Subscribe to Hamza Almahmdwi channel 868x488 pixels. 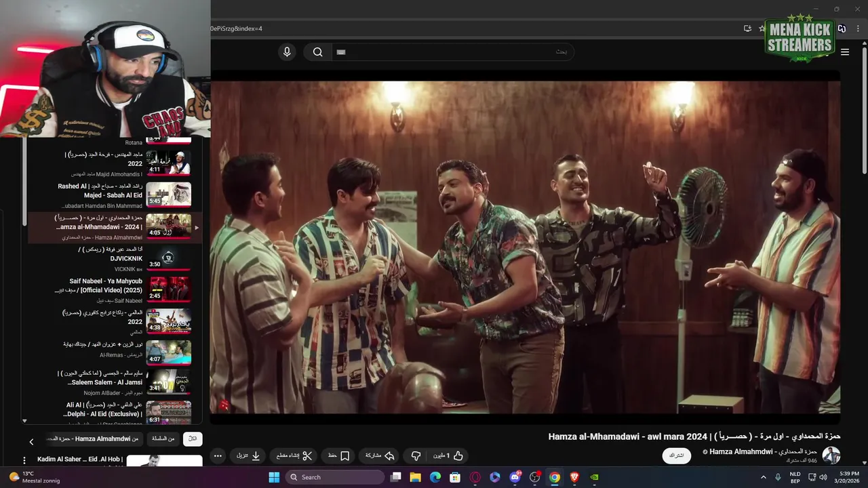pos(677,455)
